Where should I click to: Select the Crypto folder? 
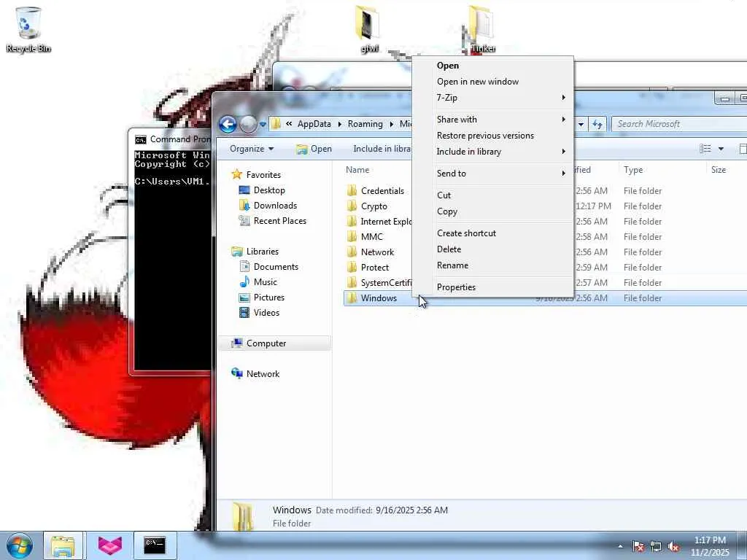(x=368, y=206)
